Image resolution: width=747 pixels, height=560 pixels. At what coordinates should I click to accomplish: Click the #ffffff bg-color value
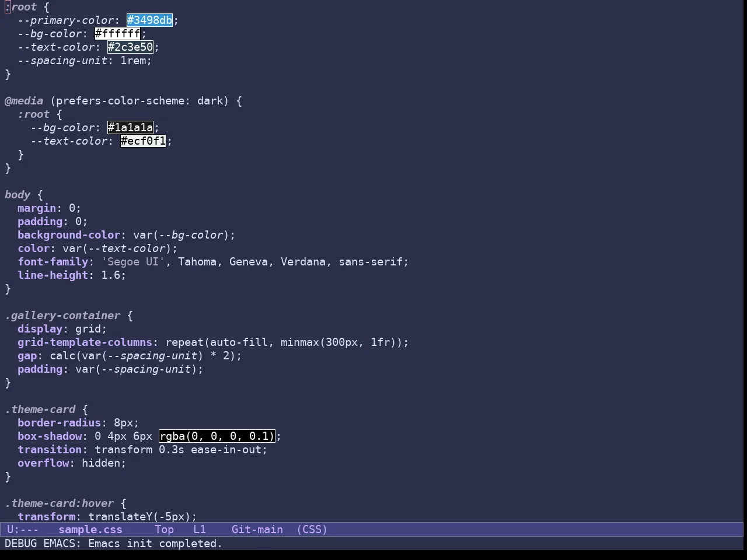[x=117, y=34]
